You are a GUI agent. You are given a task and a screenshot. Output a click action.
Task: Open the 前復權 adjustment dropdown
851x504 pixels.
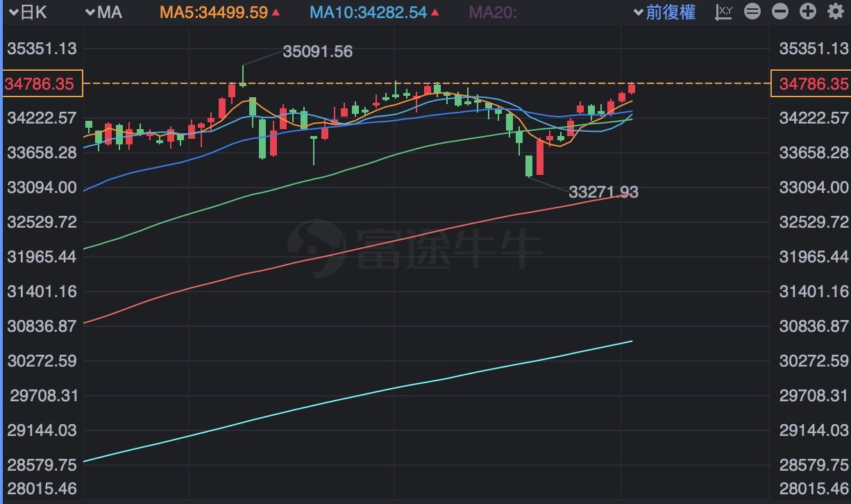[665, 12]
